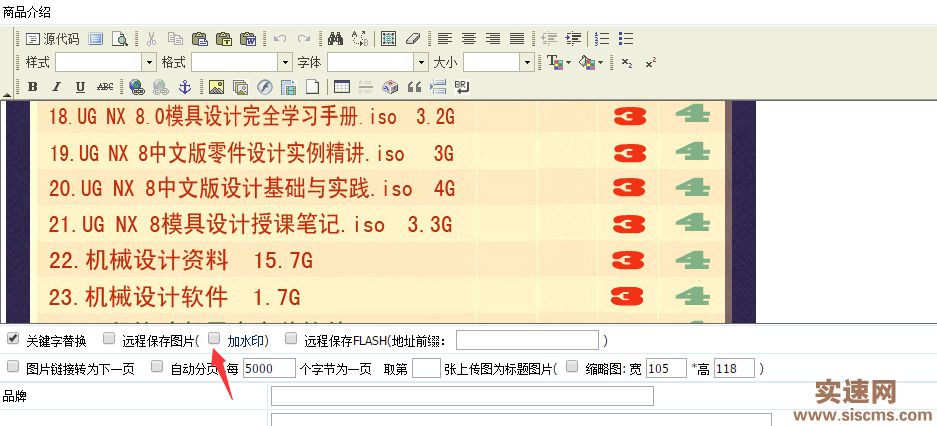Image resolution: width=937 pixels, height=426 pixels.
Task: Decrease indent of paragraph
Action: click(549, 39)
